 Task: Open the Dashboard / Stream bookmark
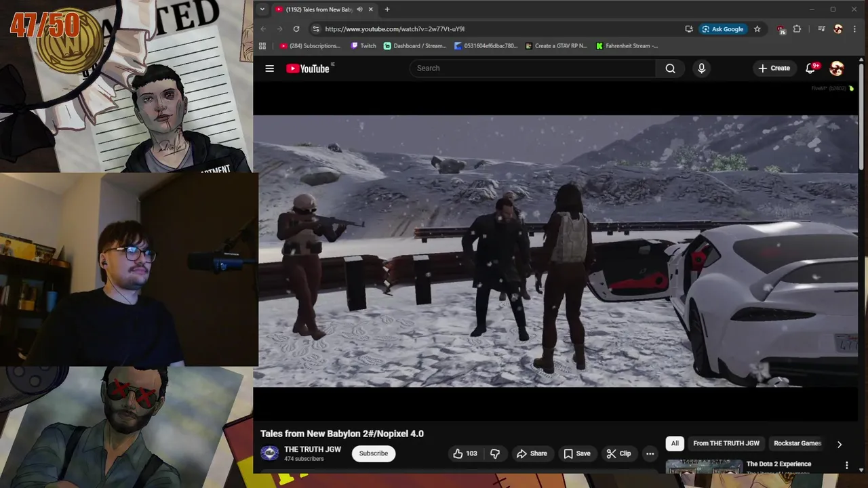(x=415, y=46)
